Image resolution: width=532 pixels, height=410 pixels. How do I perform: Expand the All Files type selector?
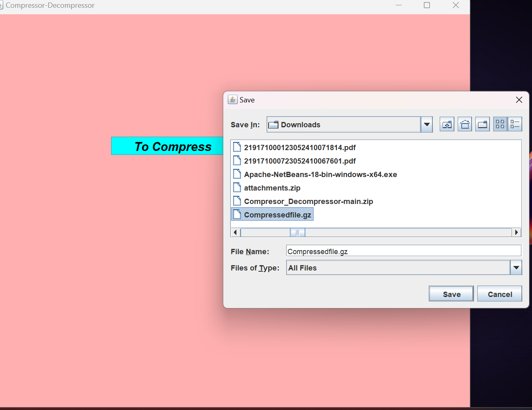(x=516, y=268)
